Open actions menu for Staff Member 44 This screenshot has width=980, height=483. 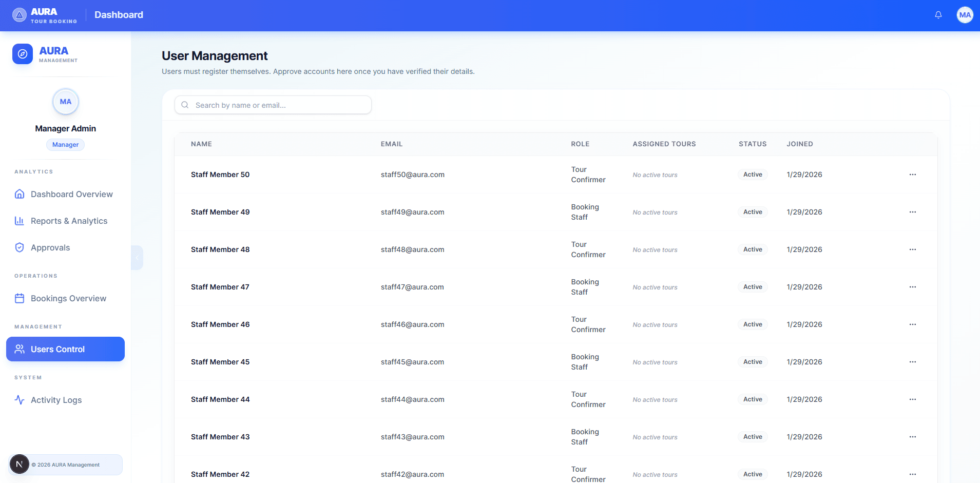tap(912, 399)
